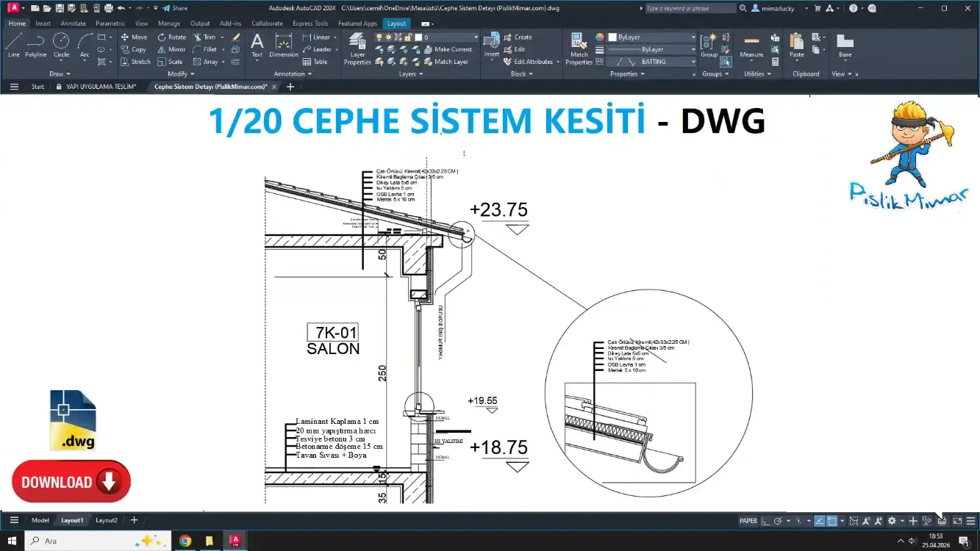
Task: Switch to the Parametric ribbon tab
Action: (x=110, y=24)
